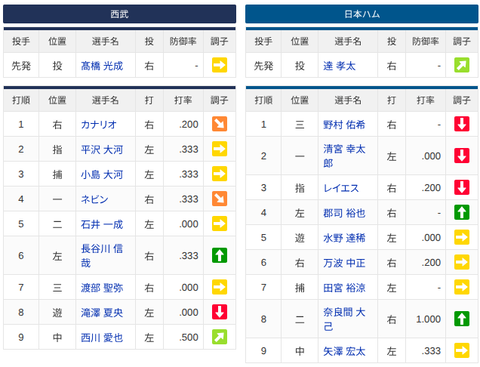
Task: Open player link 水野 達稀
Action: click(x=344, y=238)
